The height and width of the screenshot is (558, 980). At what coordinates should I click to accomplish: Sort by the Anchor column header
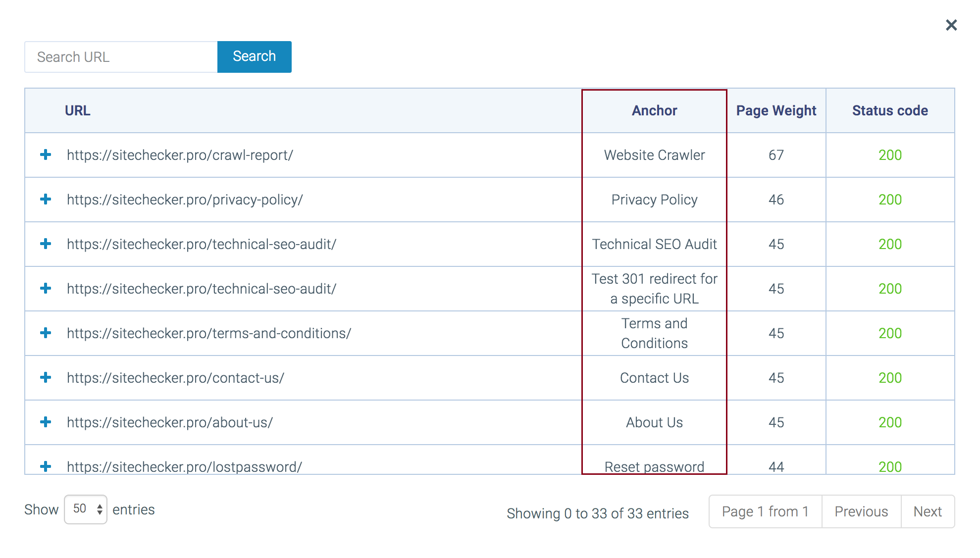[654, 110]
